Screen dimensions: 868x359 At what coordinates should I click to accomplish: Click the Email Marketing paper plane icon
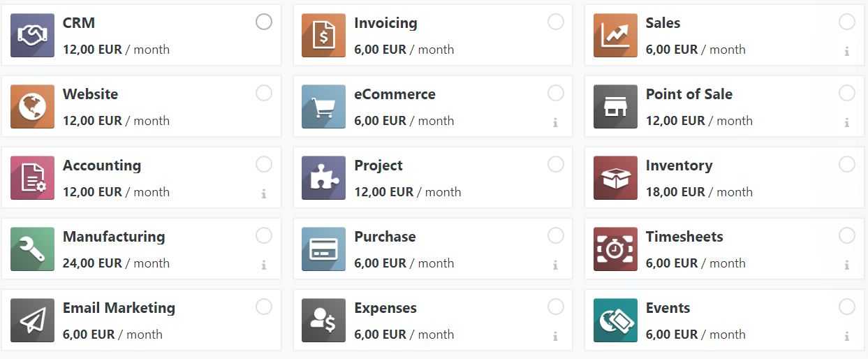[32, 320]
